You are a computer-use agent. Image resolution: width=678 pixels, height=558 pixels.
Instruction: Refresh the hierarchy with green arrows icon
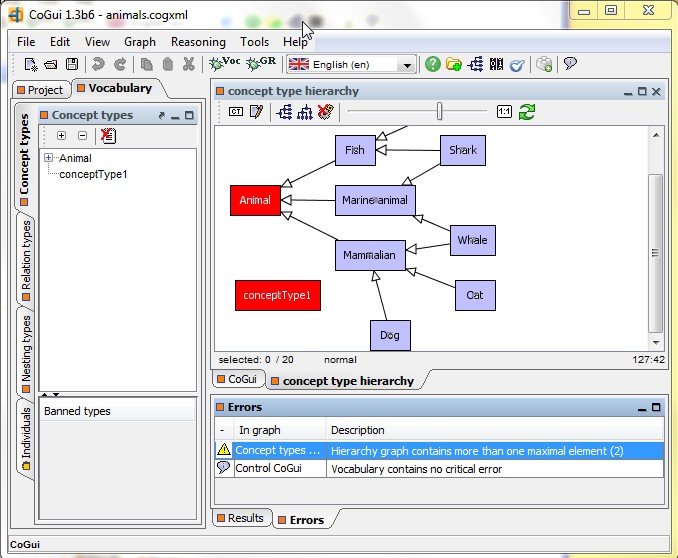527,112
